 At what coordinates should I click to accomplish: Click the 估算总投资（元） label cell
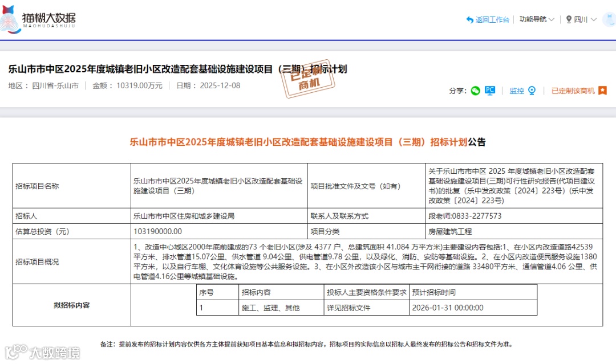coord(71,231)
